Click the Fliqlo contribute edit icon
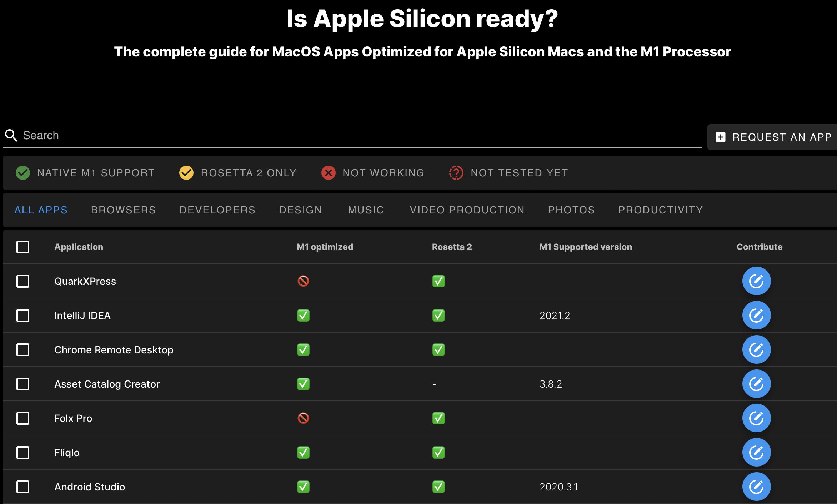The image size is (837, 504). (x=756, y=452)
